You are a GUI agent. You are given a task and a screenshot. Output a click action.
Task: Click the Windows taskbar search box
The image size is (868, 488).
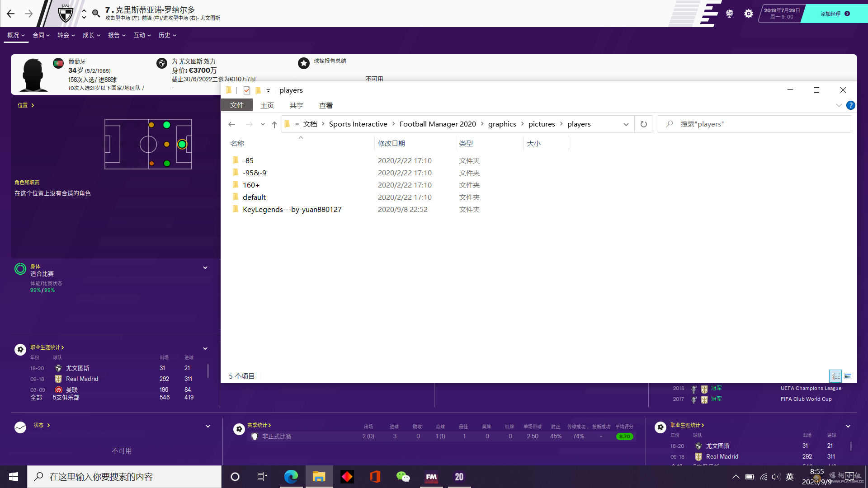point(124,477)
